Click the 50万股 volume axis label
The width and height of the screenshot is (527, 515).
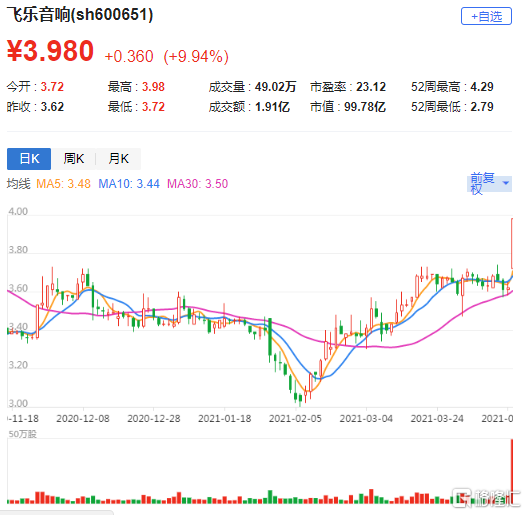click(22, 434)
